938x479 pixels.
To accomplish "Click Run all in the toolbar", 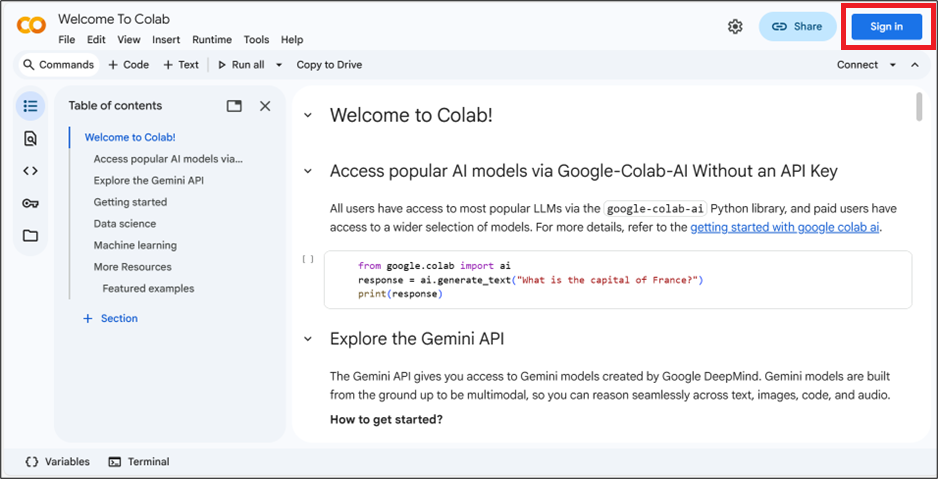I will [x=240, y=65].
